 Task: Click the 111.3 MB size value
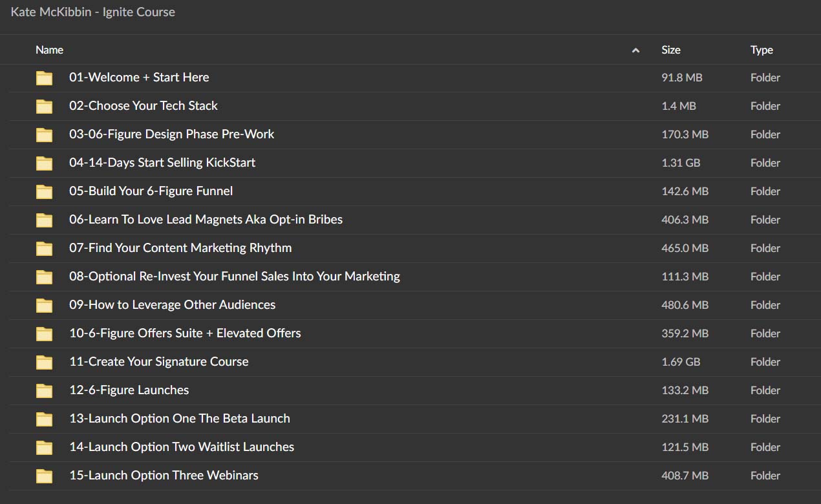685,277
